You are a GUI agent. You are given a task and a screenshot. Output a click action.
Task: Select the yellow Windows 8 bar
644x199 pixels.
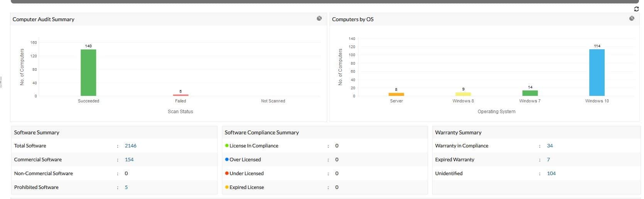pos(463,94)
